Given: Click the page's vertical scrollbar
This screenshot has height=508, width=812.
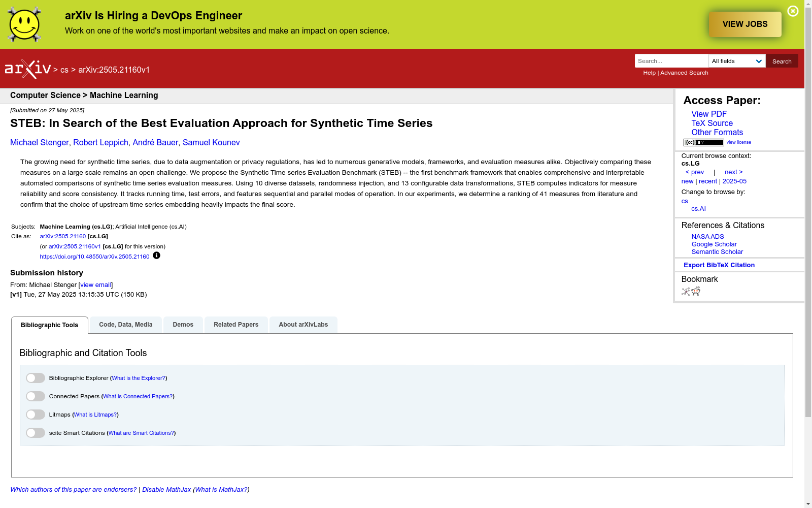Looking at the screenshot, I should pyautogui.click(x=808, y=213).
